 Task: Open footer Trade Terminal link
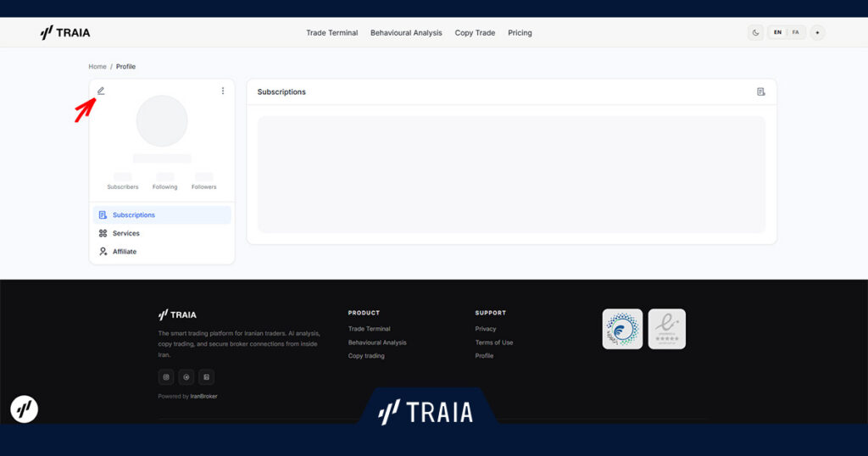tap(370, 329)
